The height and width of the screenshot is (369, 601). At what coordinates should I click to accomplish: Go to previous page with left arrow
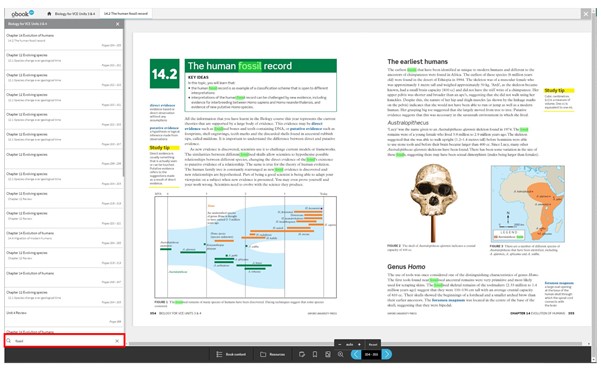(x=356, y=354)
